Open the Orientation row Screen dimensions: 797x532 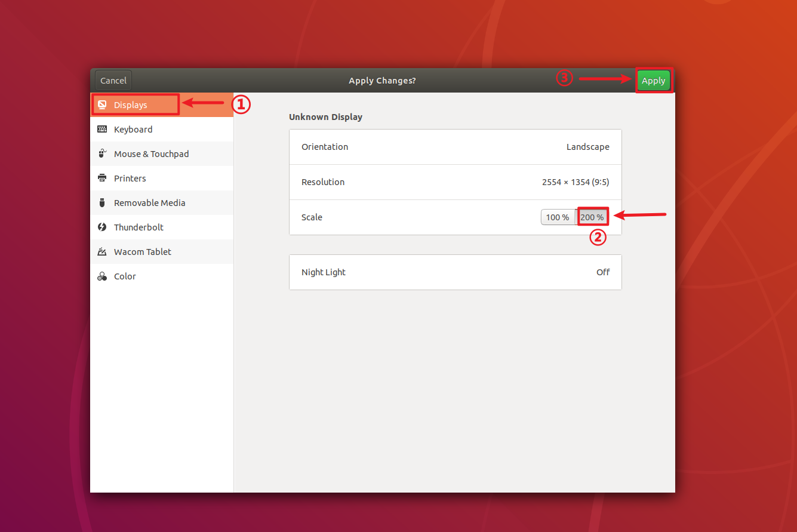(456, 147)
